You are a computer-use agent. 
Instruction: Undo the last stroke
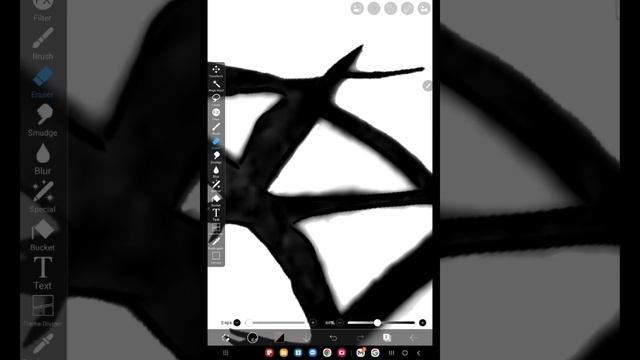pos(333,338)
